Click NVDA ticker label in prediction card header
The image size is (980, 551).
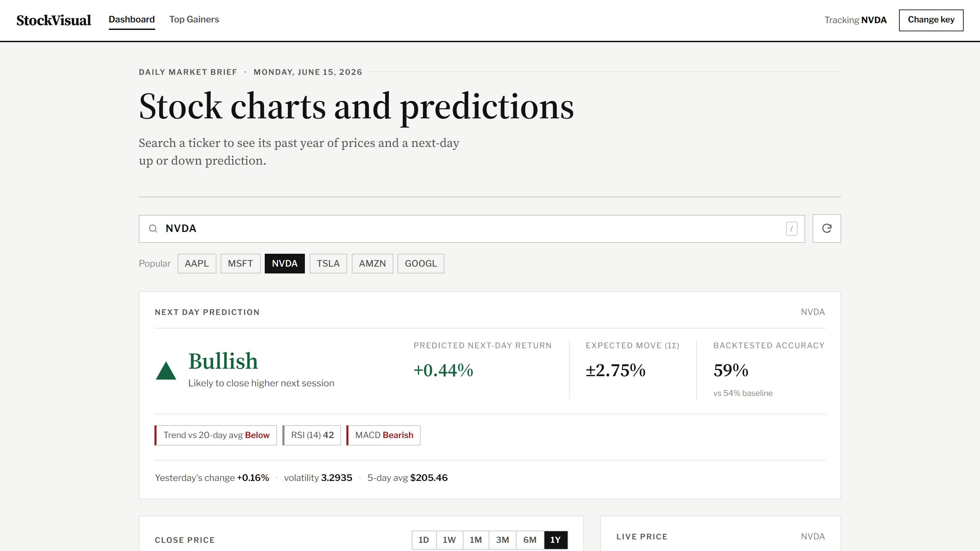coord(813,312)
